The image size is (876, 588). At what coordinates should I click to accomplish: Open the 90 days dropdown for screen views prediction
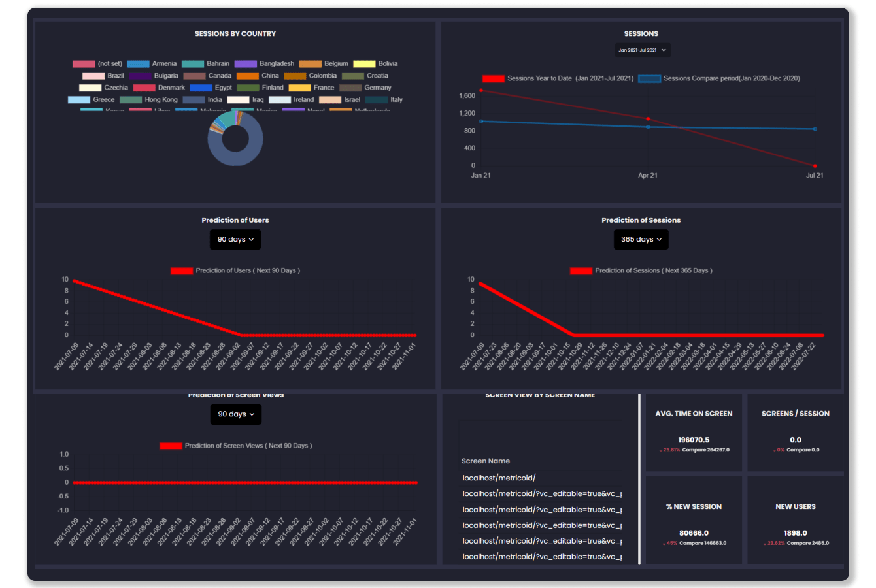(x=236, y=414)
